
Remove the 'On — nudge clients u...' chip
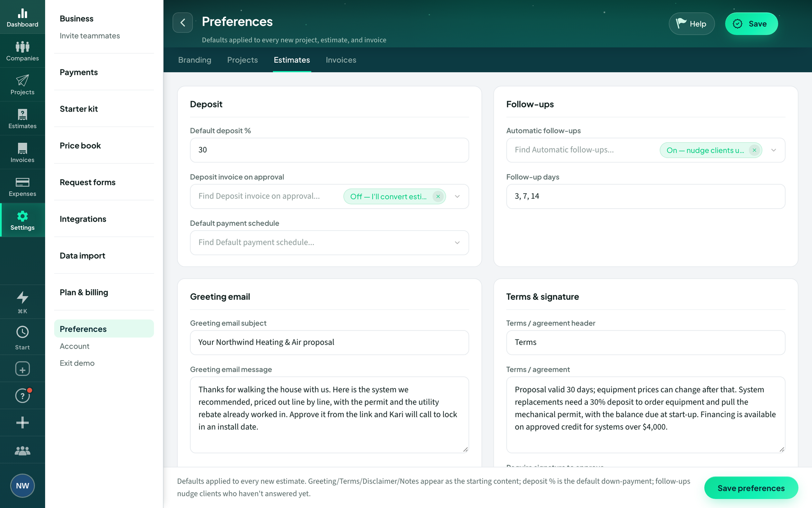pyautogui.click(x=754, y=150)
